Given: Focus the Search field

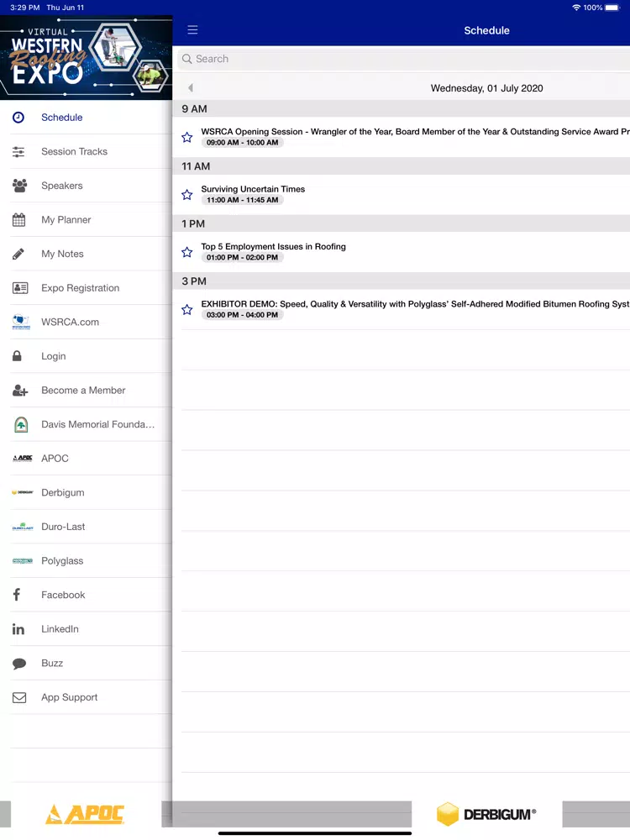Looking at the screenshot, I should (403, 59).
